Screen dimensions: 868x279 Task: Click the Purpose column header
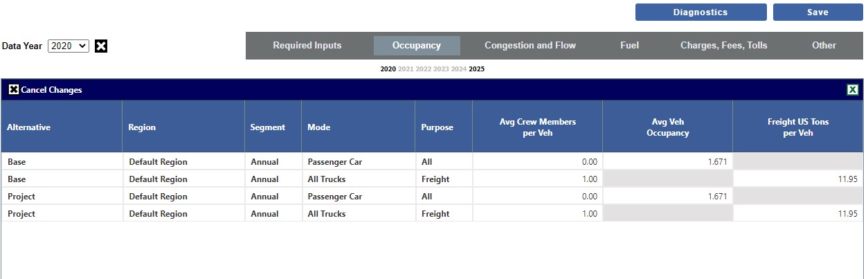pos(444,127)
